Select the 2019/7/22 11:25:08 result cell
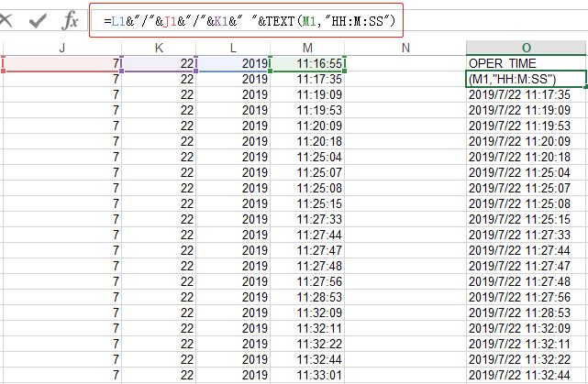588x384 pixels. tap(527, 203)
